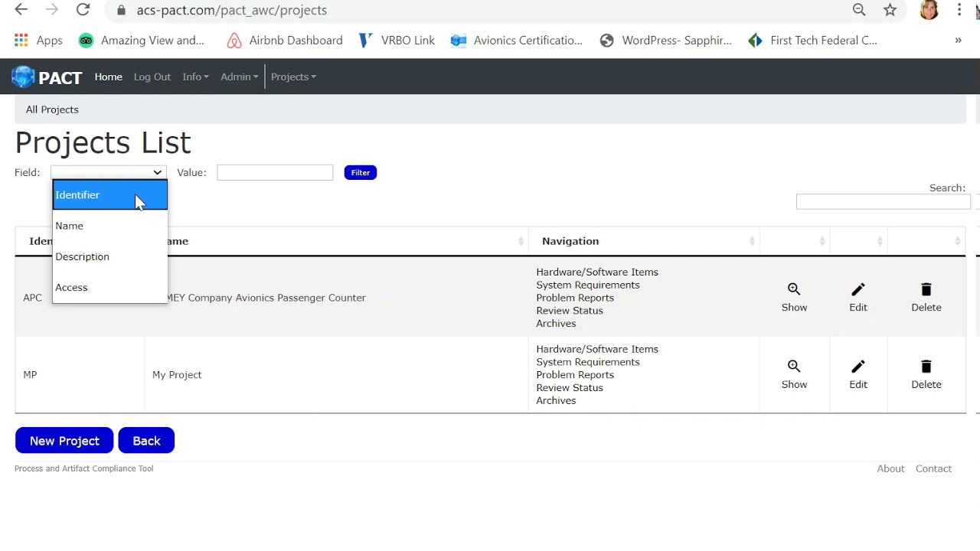Bookmark this page with the star icon
The image size is (980, 551).
[890, 10]
